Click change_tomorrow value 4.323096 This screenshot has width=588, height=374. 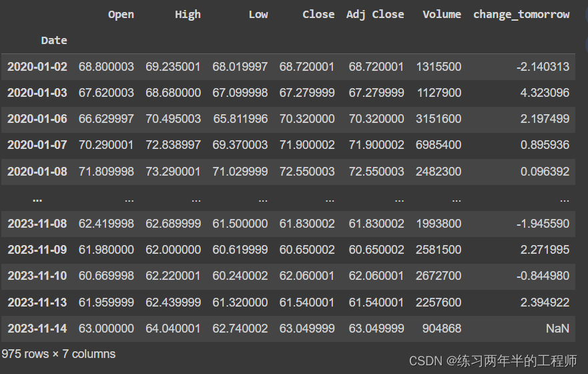[545, 93]
